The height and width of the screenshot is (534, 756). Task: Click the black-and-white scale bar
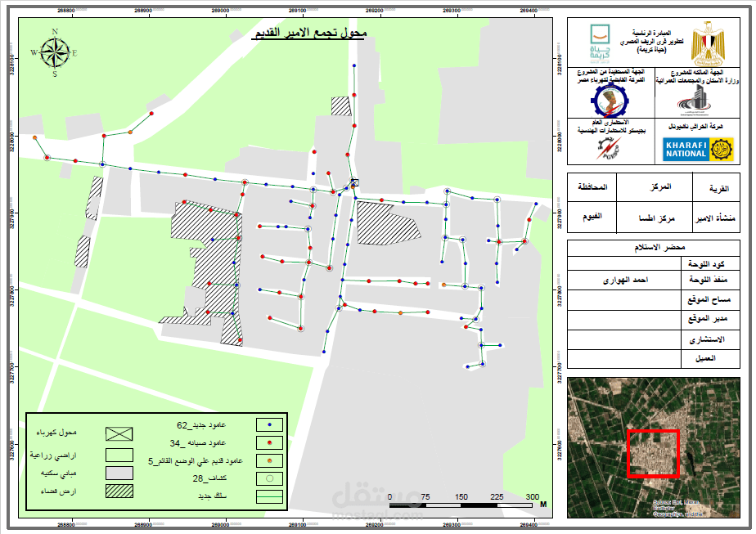coord(461,505)
